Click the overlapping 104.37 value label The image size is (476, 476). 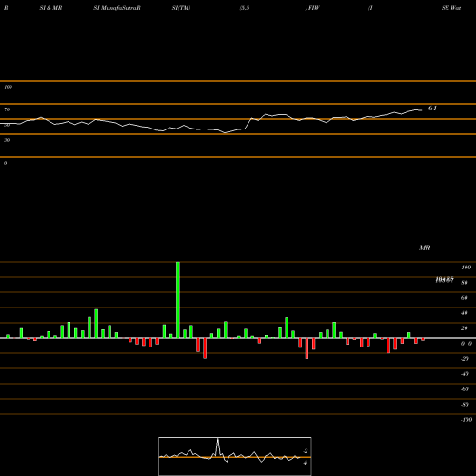tap(445, 280)
